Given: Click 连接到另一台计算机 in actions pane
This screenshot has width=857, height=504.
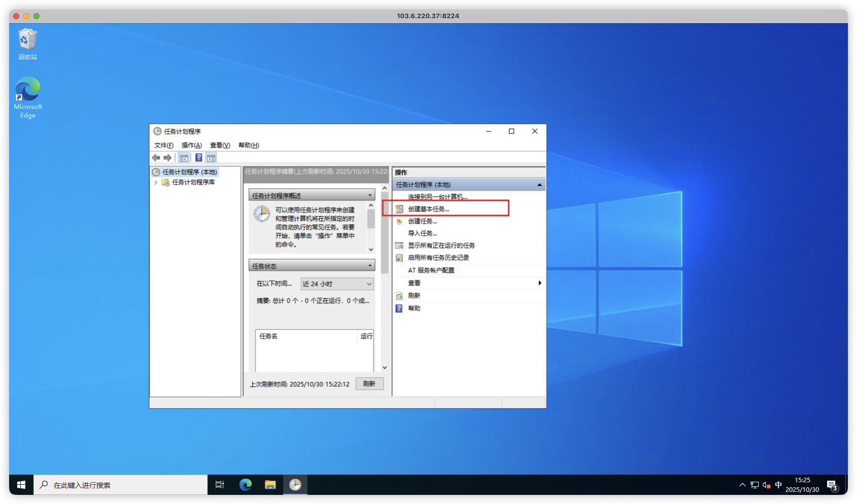Looking at the screenshot, I should point(437,197).
